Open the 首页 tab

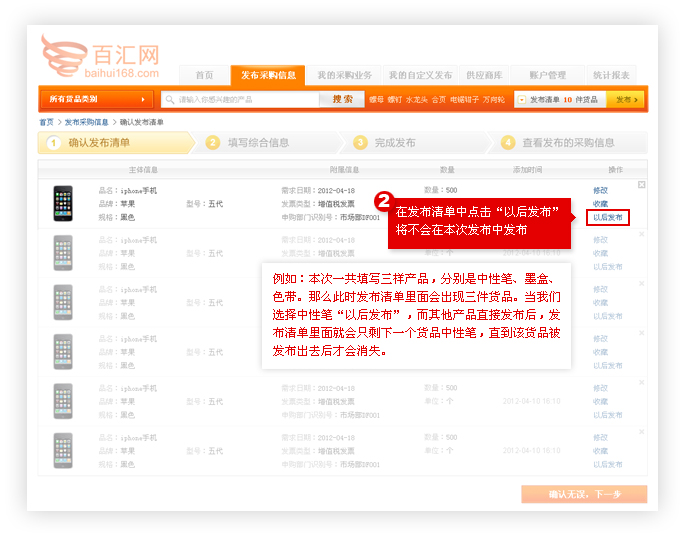(204, 76)
